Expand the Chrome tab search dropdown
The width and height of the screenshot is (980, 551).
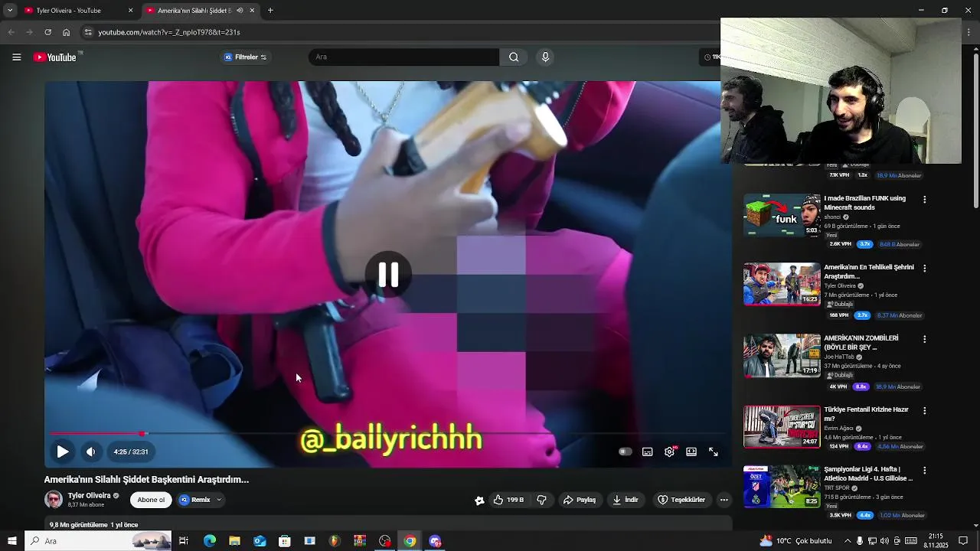pyautogui.click(x=10, y=11)
